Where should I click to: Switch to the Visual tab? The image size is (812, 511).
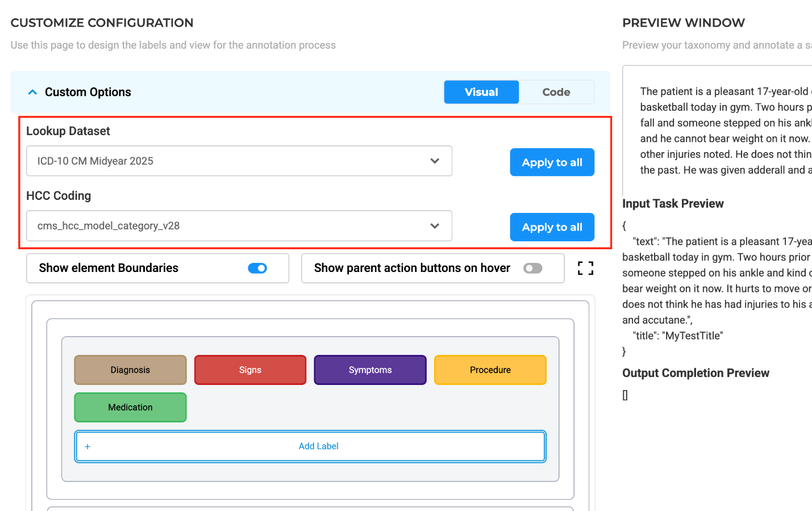(x=481, y=92)
